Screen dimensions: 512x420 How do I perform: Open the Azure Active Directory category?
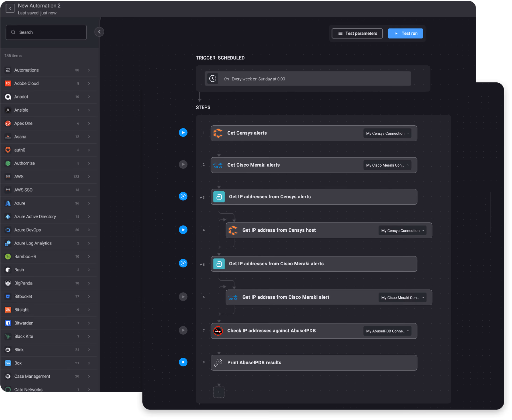tap(49, 217)
